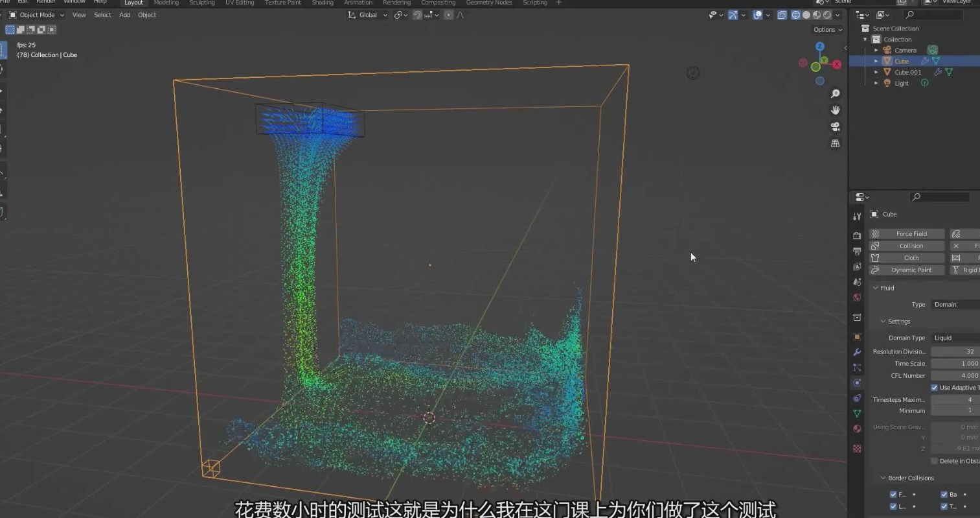Open the Modifiers wrench properties tab

coord(857,352)
